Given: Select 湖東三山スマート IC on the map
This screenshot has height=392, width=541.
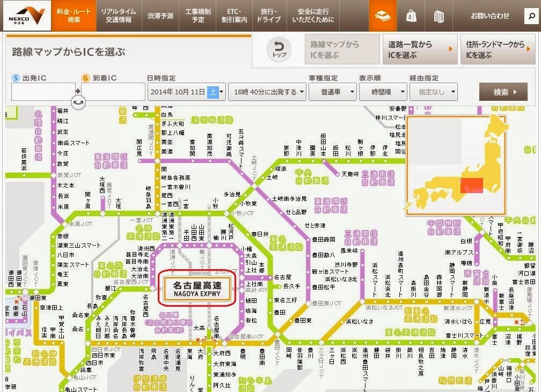Looking at the screenshot, I should coord(79,246).
